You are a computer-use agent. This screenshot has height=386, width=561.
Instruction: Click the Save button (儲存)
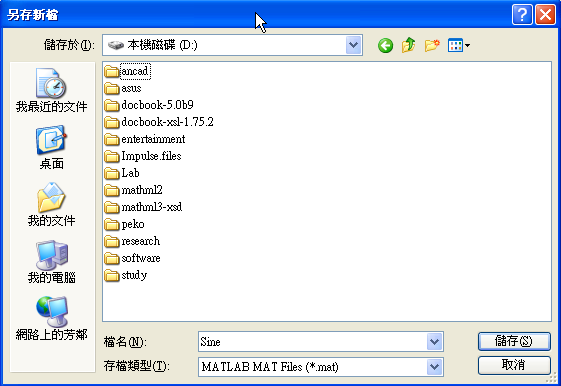[514, 341]
